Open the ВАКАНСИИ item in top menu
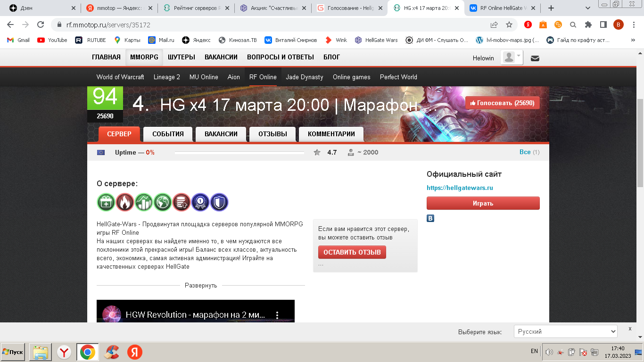644x362 pixels. coord(221,57)
